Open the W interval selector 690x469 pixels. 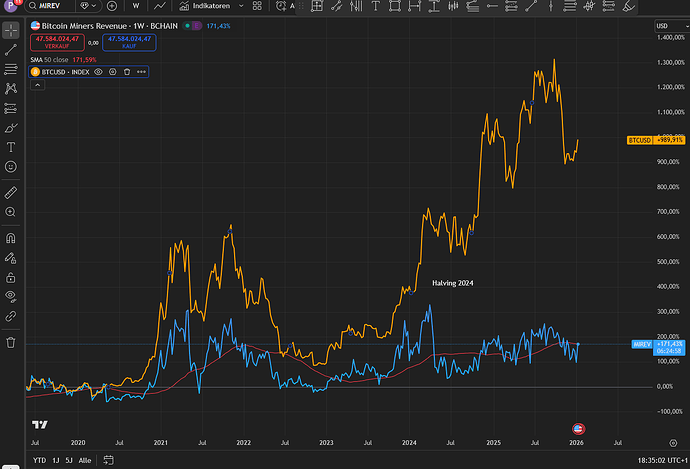[x=136, y=6]
